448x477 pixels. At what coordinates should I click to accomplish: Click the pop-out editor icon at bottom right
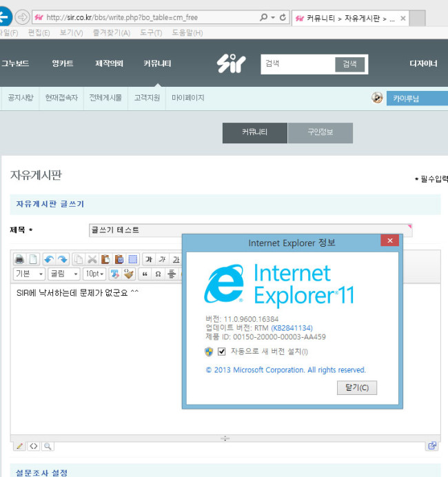pyautogui.click(x=432, y=446)
